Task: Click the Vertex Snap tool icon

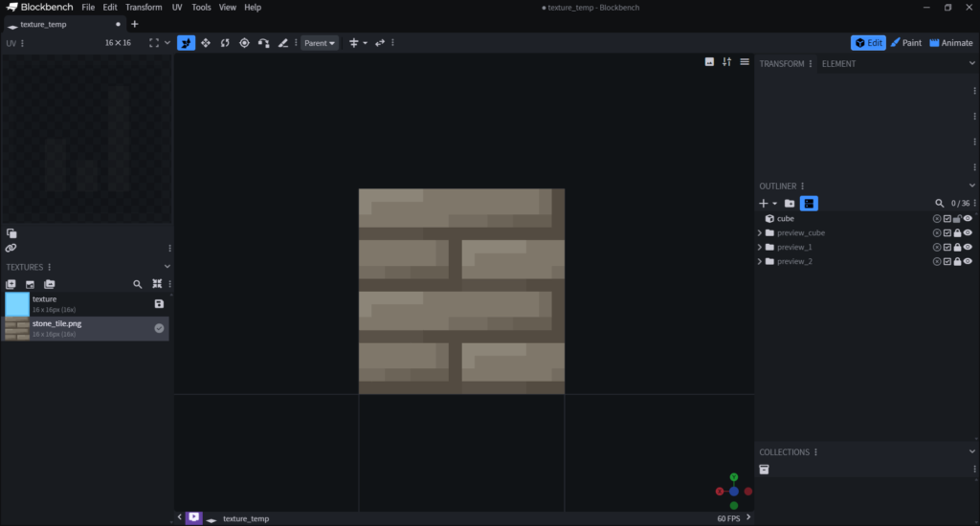Action: [263, 43]
